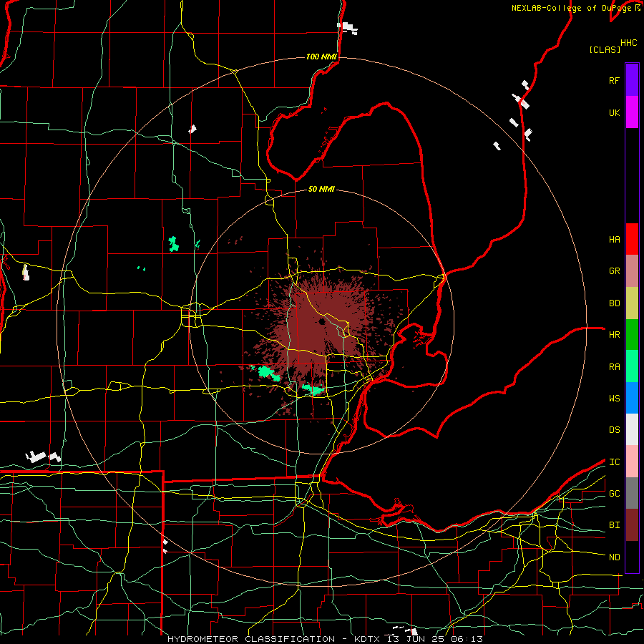Click the 100 NMI range ring label
Viewport: 644px width, 644px height.
(321, 57)
